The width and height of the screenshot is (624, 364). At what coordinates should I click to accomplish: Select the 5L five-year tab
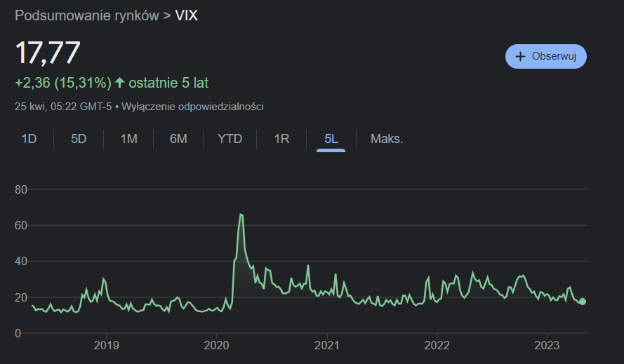[331, 139]
